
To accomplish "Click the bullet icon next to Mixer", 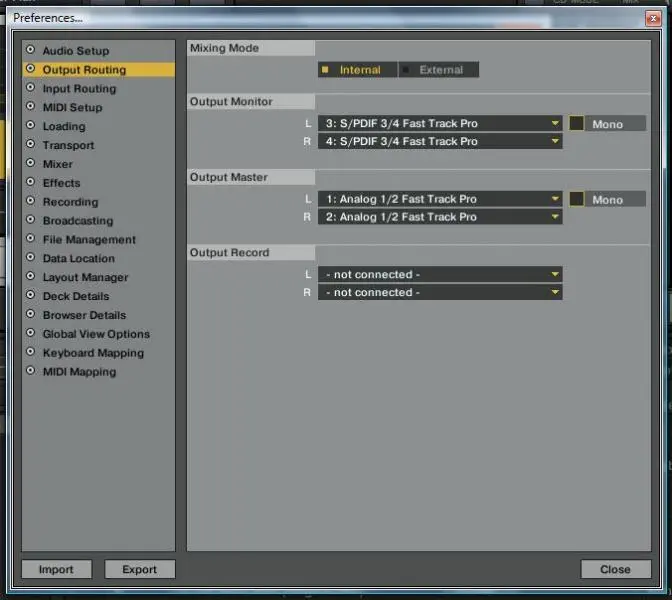I will click(x=30, y=164).
